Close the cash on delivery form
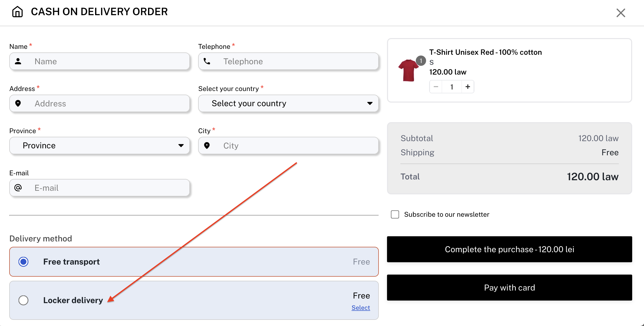This screenshot has height=326, width=644. tap(621, 13)
